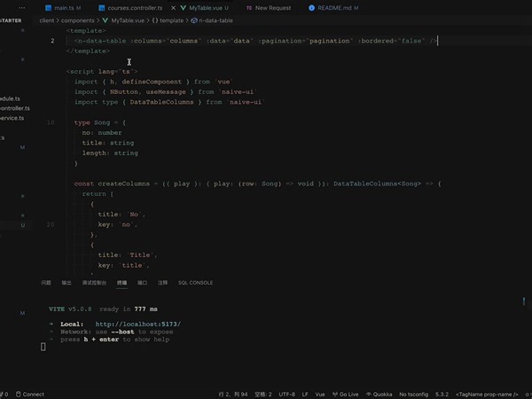The width and height of the screenshot is (532, 399).
Task: Click line number 10 in the gutter
Action: point(51,122)
